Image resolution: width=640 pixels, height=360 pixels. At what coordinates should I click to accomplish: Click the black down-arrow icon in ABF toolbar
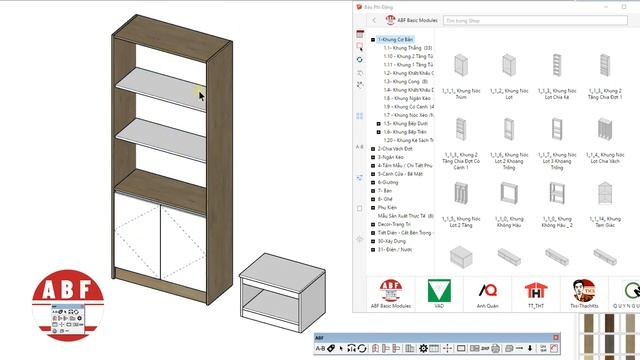click(x=530, y=349)
